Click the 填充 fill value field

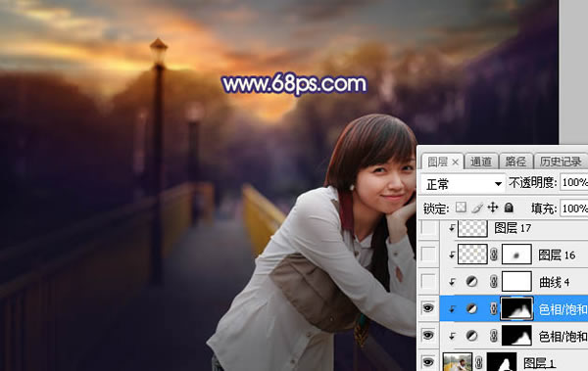coord(574,209)
